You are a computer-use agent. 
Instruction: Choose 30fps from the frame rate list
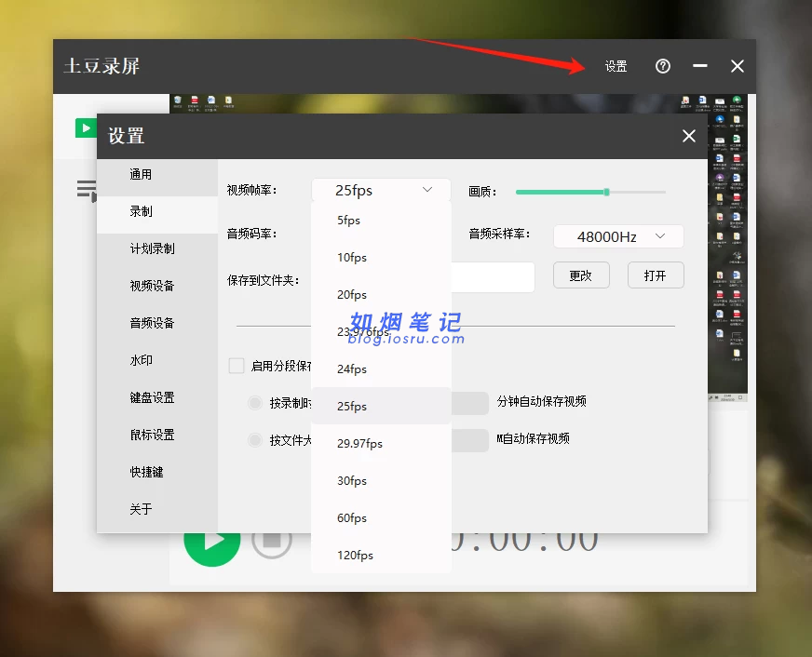pyautogui.click(x=381, y=480)
